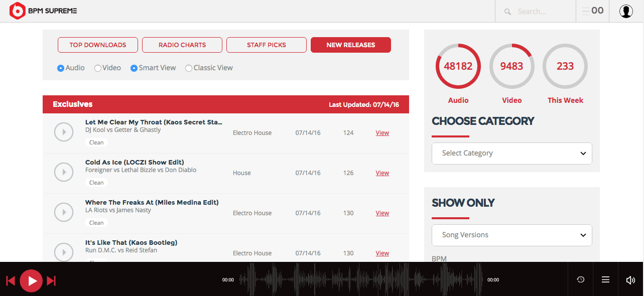Open the user profile avatar icon

point(626,11)
